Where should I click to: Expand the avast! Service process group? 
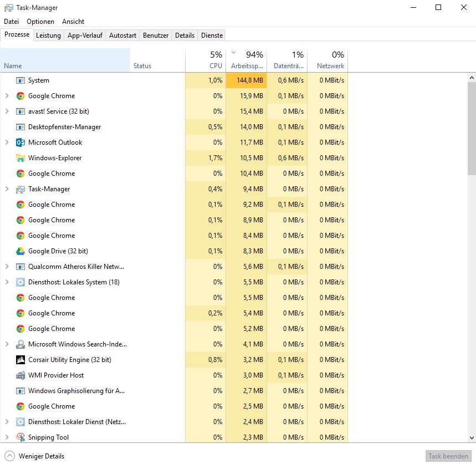click(x=7, y=111)
